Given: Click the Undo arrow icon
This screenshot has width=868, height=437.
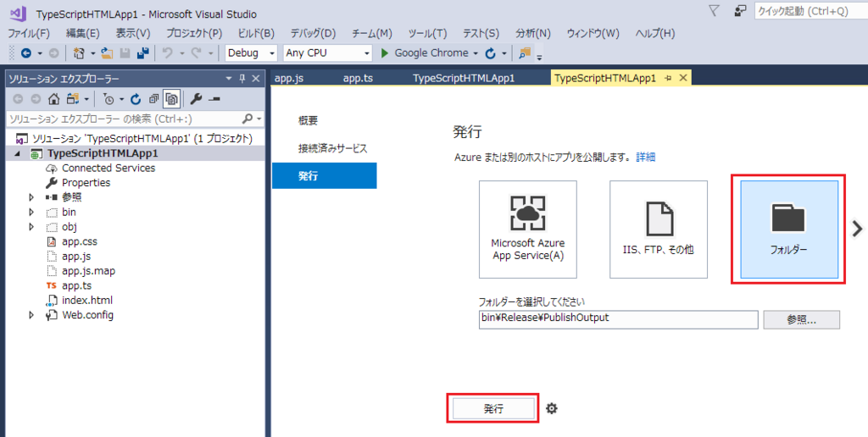Looking at the screenshot, I should click(x=167, y=53).
